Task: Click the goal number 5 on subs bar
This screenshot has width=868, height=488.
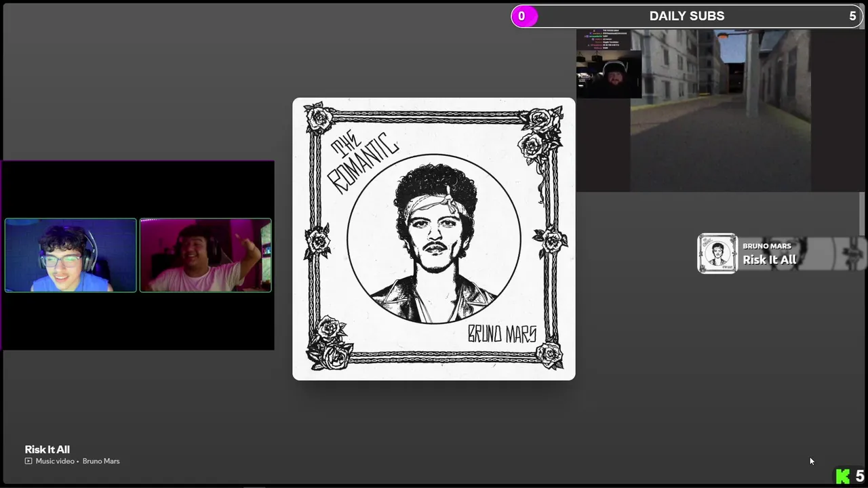Action: pos(852,16)
